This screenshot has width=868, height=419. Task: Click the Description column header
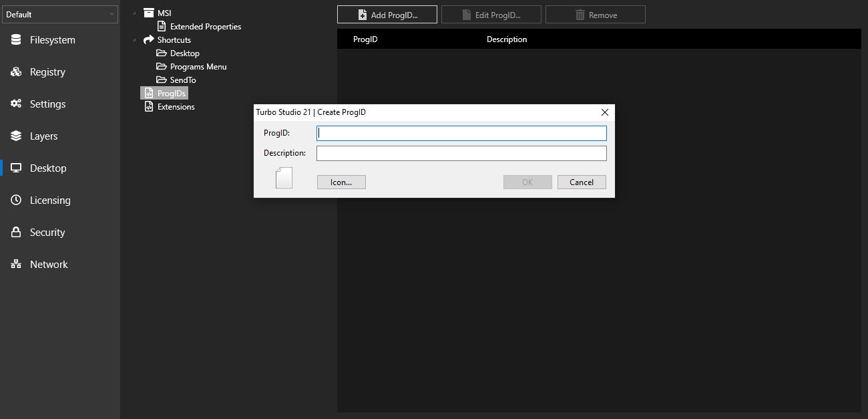507,39
